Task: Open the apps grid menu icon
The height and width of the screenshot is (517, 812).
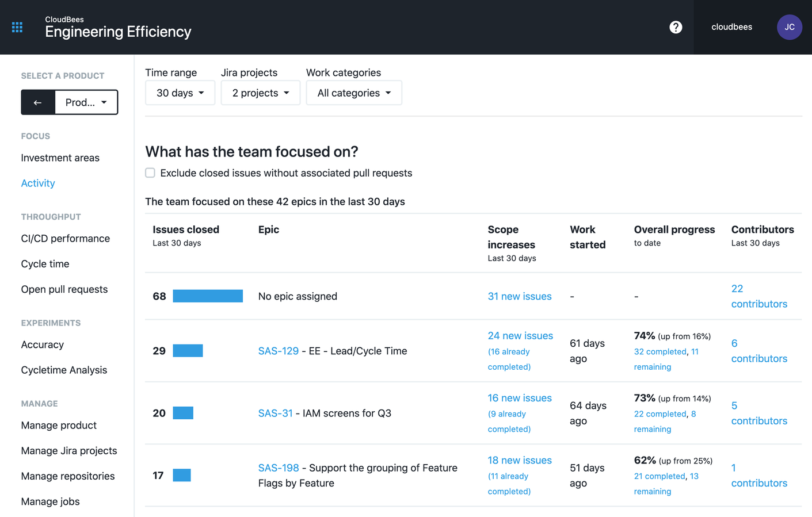Action: (17, 27)
